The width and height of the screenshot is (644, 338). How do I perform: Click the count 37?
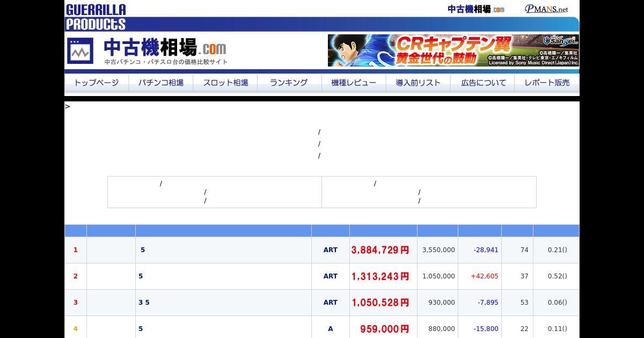[x=524, y=276]
